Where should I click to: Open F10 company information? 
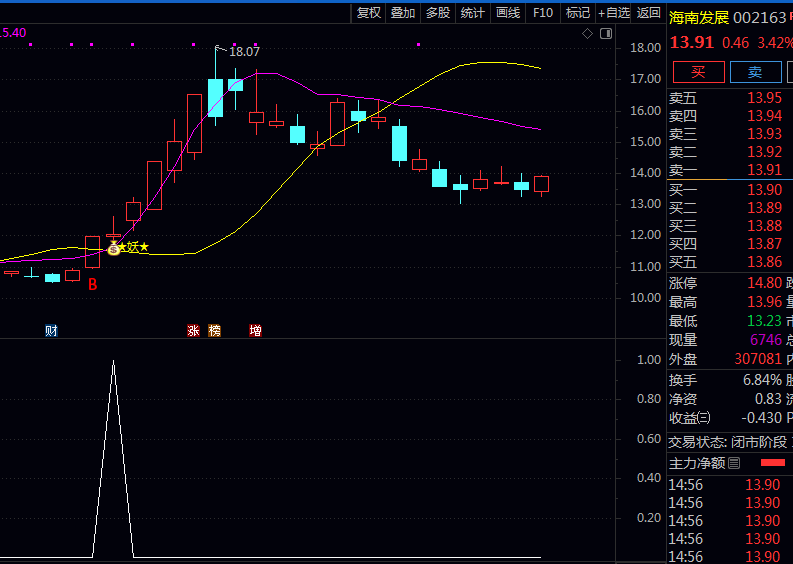pos(543,12)
